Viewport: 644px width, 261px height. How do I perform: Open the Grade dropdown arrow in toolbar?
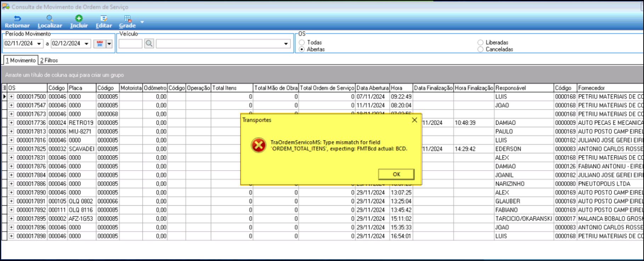[x=142, y=22]
